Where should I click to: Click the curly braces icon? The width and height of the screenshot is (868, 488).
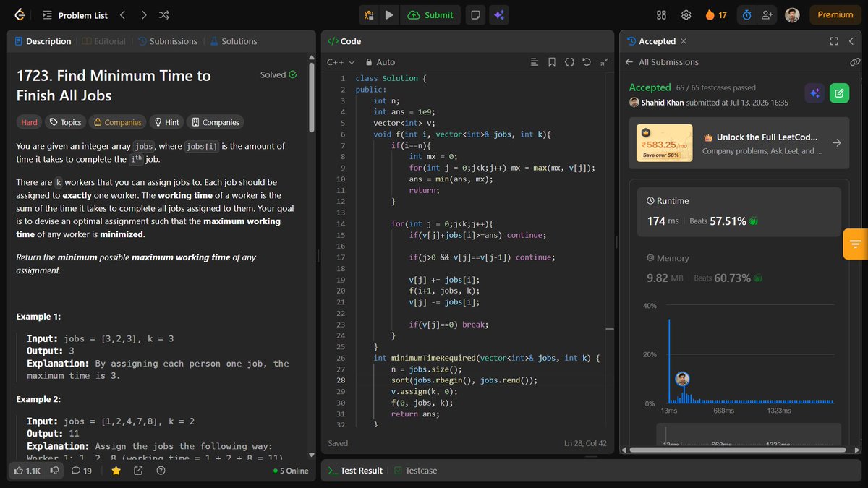coord(569,62)
